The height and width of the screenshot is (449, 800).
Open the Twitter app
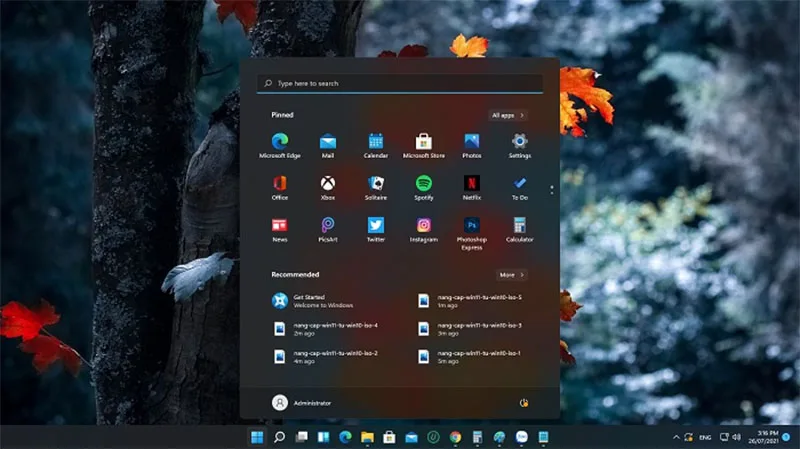point(376,230)
